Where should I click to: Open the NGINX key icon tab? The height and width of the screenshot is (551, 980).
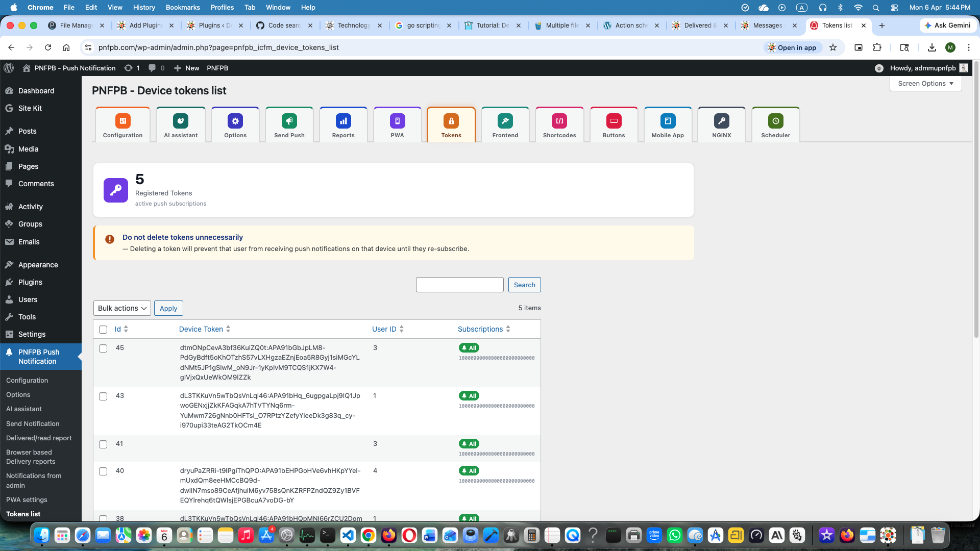pyautogui.click(x=721, y=121)
